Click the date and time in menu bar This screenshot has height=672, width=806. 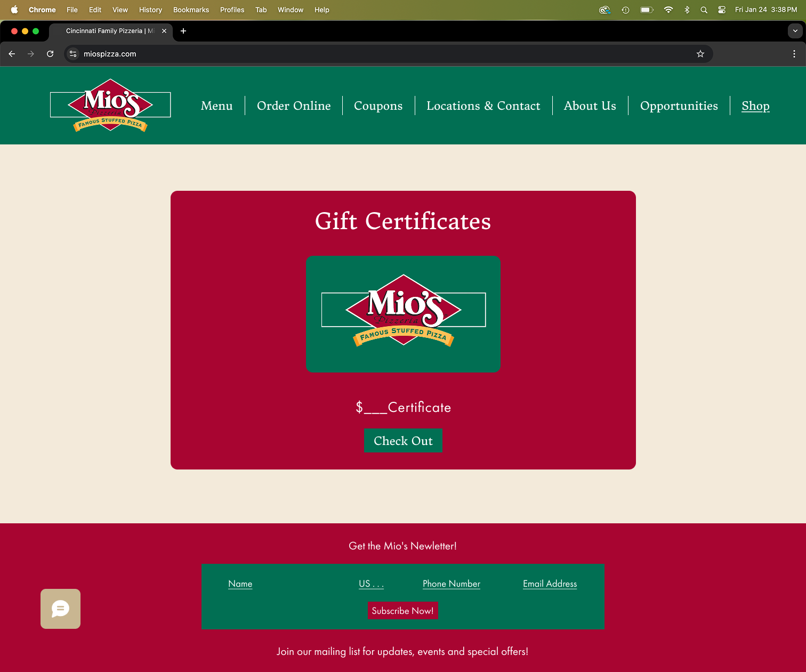[x=766, y=10]
